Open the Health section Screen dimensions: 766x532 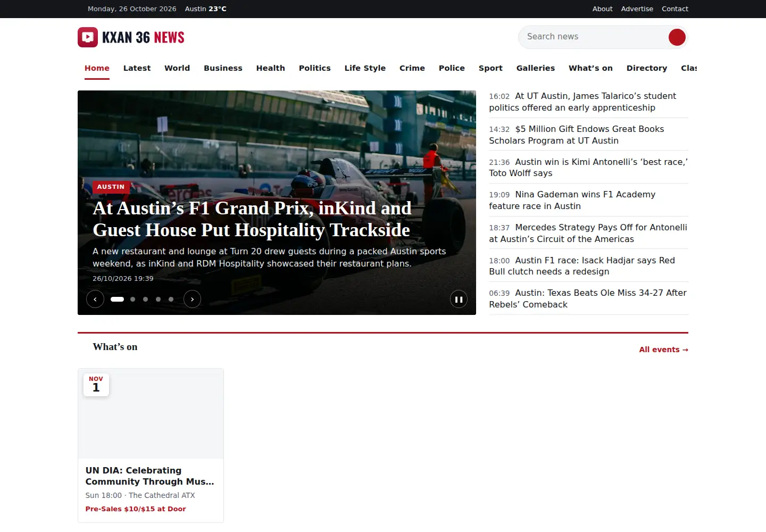click(x=271, y=68)
